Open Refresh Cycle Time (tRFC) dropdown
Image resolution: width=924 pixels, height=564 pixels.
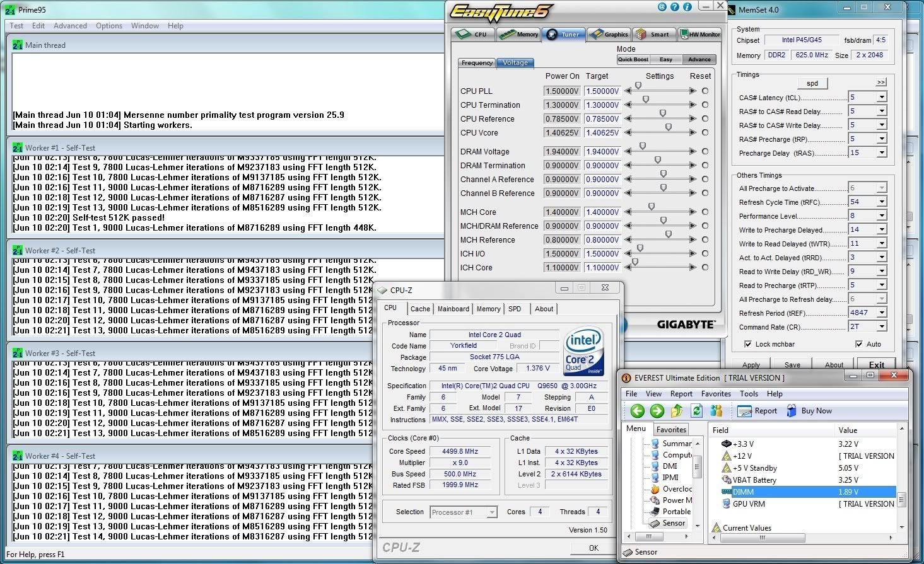(882, 202)
